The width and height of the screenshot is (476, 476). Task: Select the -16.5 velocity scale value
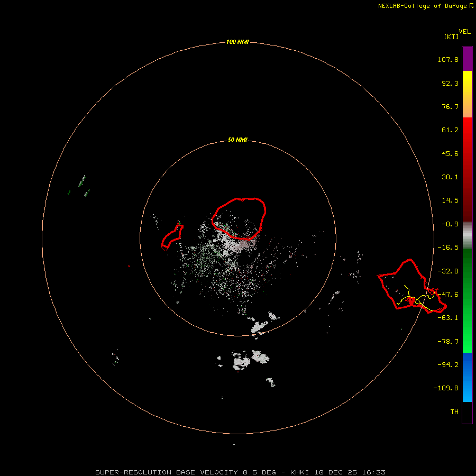pyautogui.click(x=448, y=248)
